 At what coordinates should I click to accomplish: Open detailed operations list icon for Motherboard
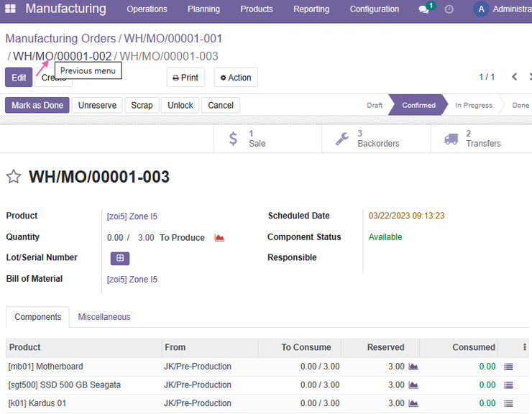[x=508, y=367]
